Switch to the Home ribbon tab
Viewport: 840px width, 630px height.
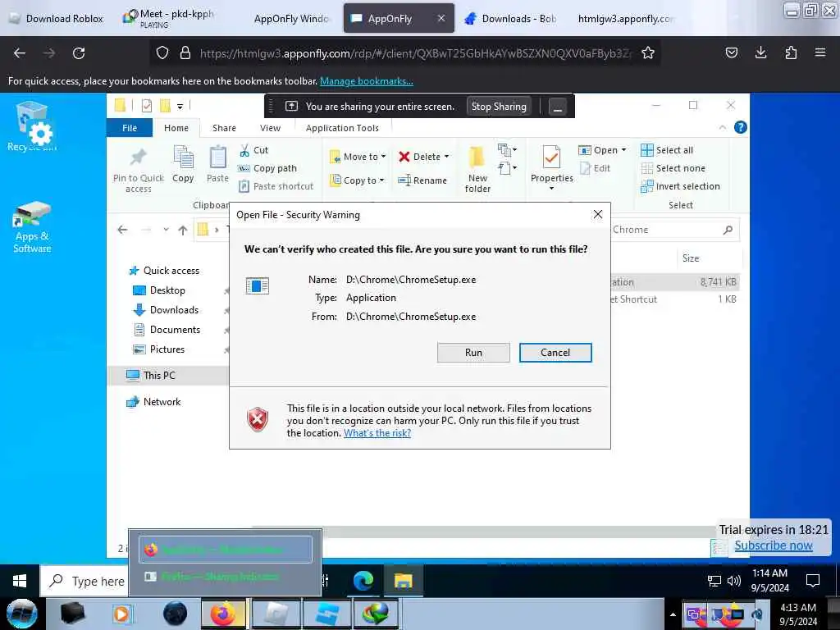coord(176,128)
